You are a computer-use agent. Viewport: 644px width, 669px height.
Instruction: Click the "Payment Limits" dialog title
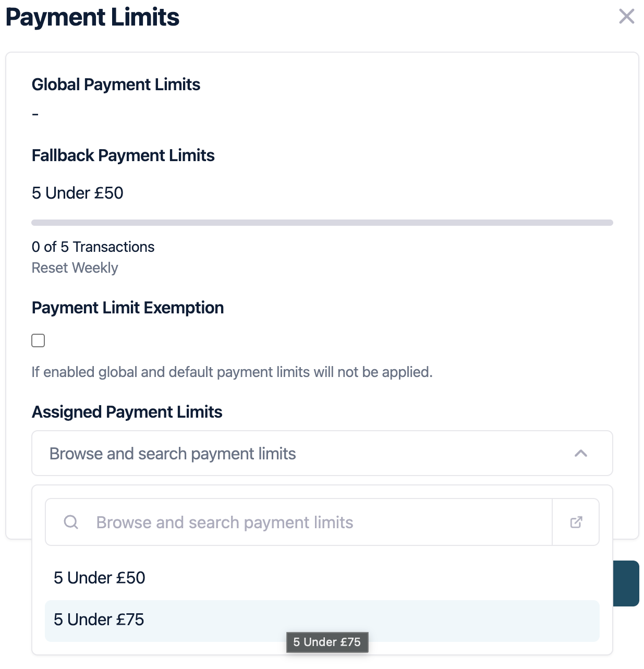pos(92,17)
